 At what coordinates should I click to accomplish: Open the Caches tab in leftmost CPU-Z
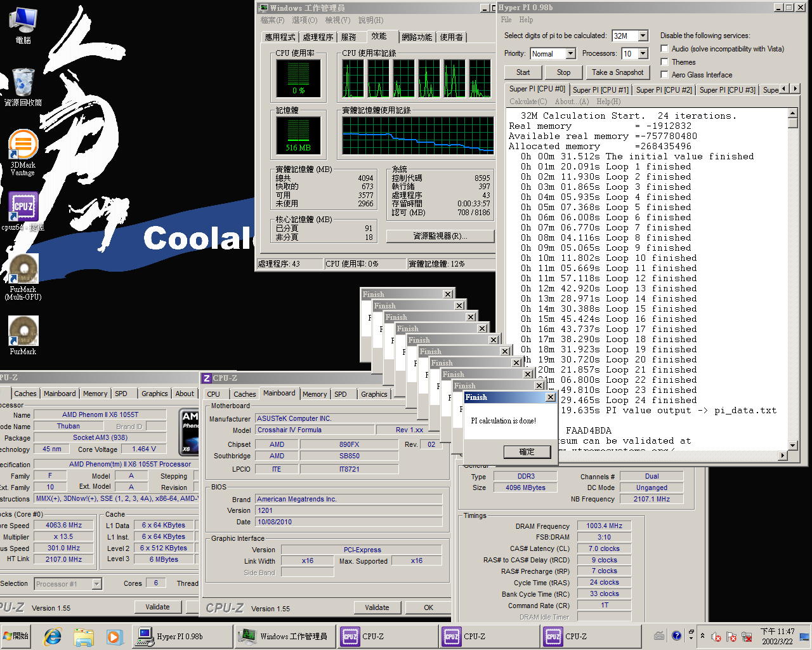point(25,394)
